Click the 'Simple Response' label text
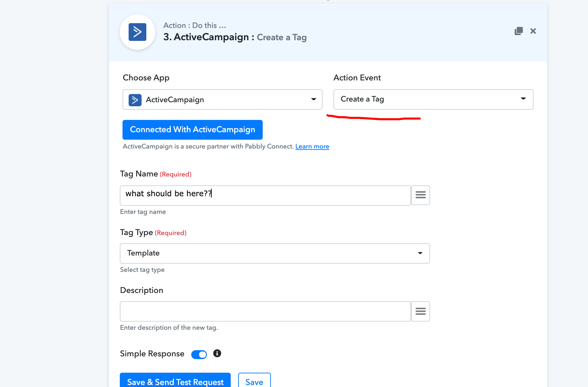Image resolution: width=588 pixels, height=387 pixels. (x=152, y=354)
